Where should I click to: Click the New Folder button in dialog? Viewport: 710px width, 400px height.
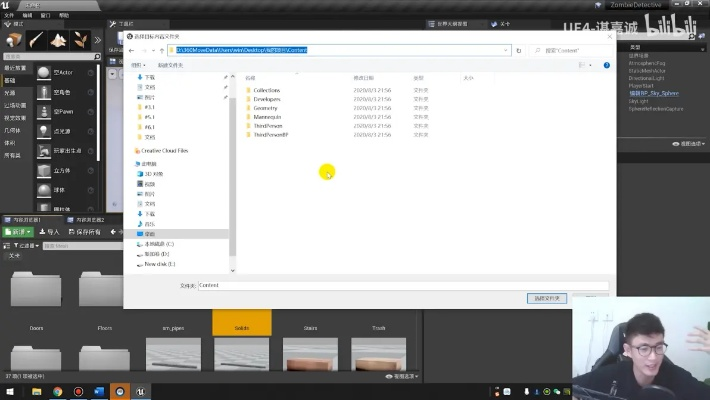point(171,64)
